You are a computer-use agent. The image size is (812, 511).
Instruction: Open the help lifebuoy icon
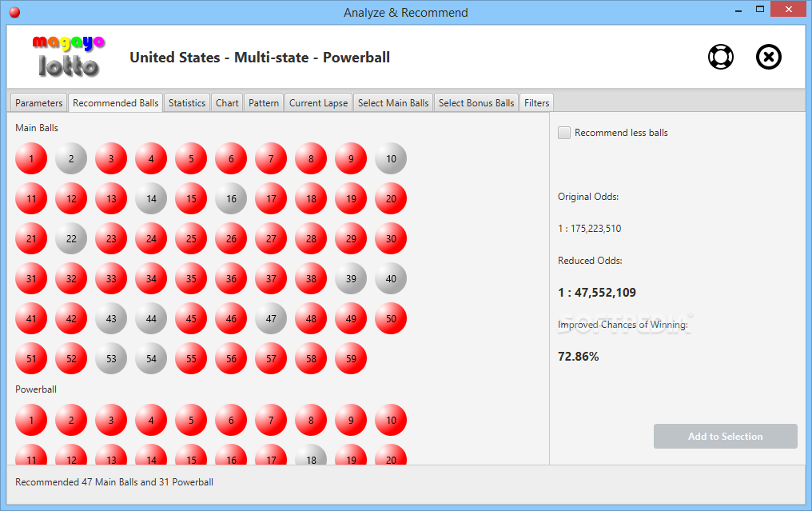721,57
